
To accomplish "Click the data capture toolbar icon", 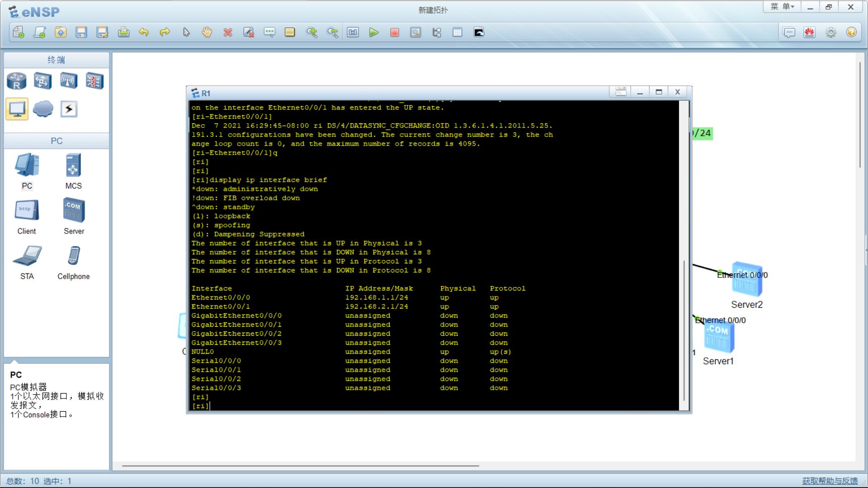I will click(415, 32).
